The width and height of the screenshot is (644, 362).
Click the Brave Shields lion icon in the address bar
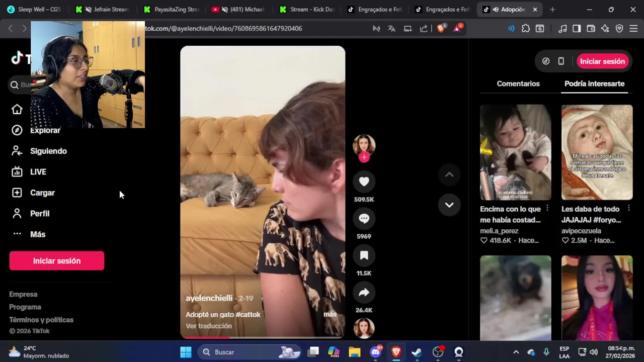(x=441, y=29)
